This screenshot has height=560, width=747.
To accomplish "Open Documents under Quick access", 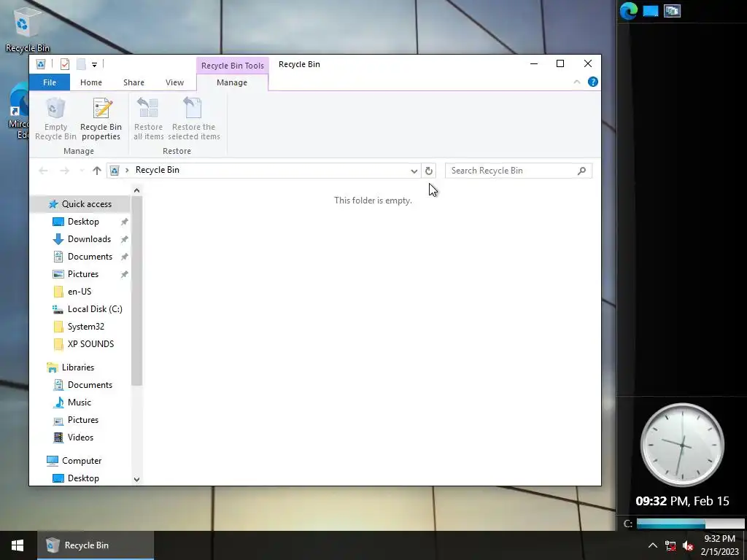I will 90,257.
